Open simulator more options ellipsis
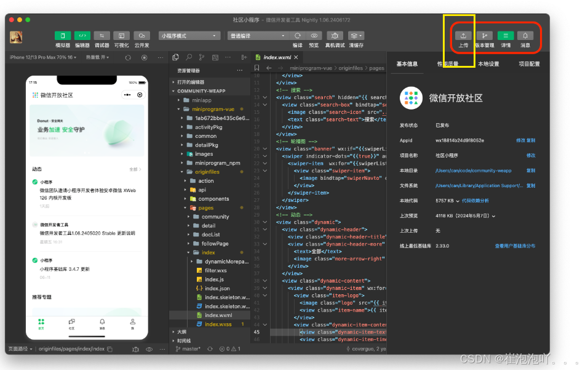 [161, 57]
